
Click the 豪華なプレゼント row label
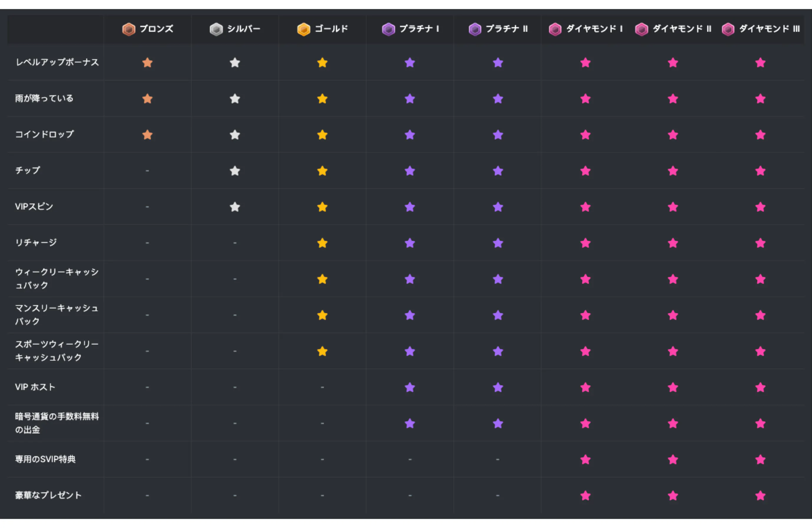tap(49, 495)
